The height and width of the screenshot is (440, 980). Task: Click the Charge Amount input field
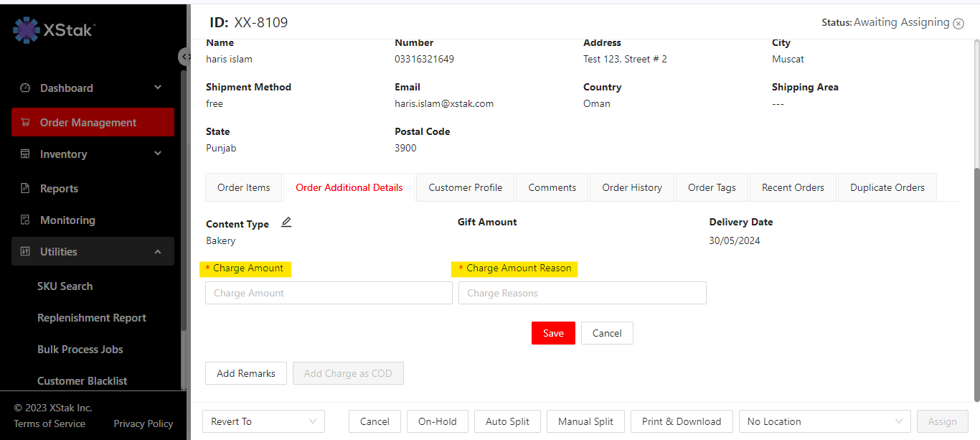[x=329, y=293]
